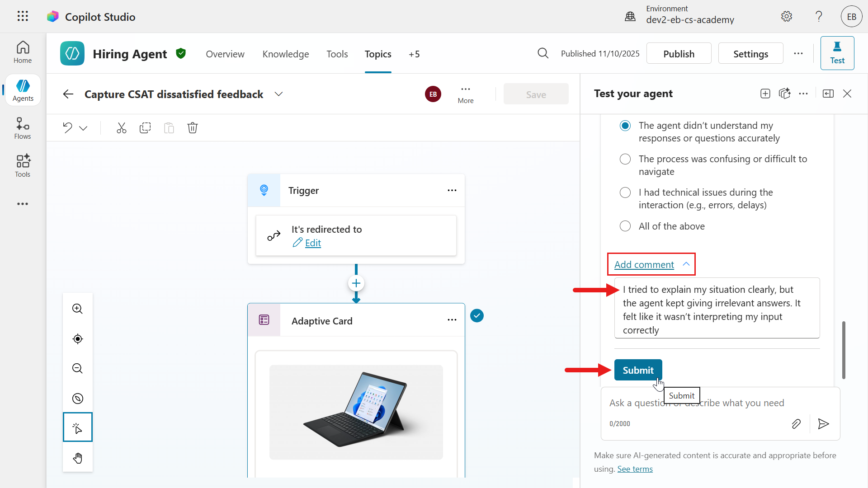Click the zoom in canvas icon
The height and width of the screenshot is (488, 868).
click(x=77, y=309)
